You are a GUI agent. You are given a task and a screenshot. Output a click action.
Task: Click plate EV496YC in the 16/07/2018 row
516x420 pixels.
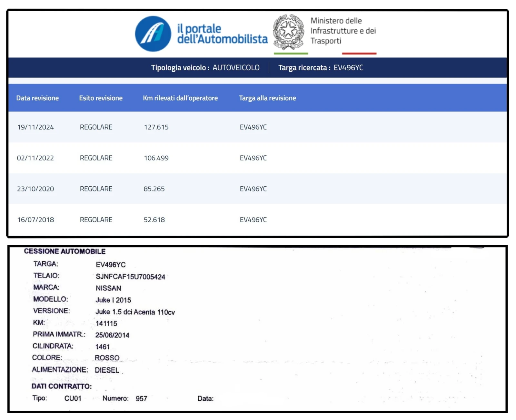click(253, 220)
